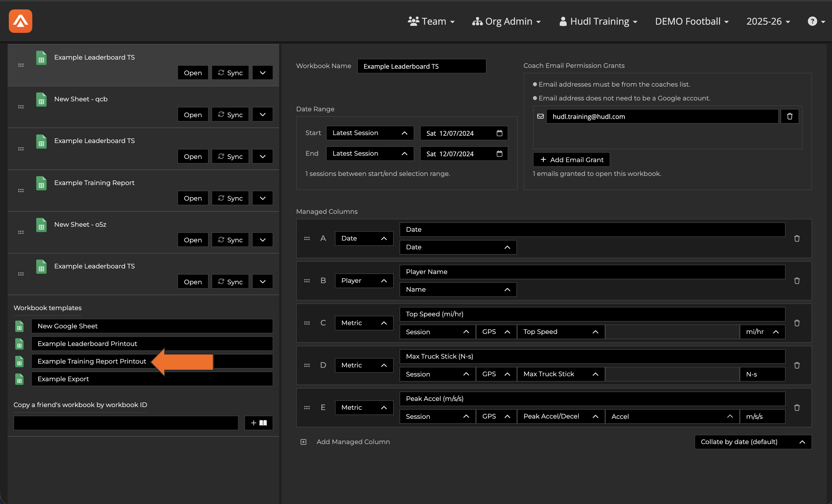Open column B type dropdown showing Player
This screenshot has width=832, height=504.
click(x=364, y=280)
